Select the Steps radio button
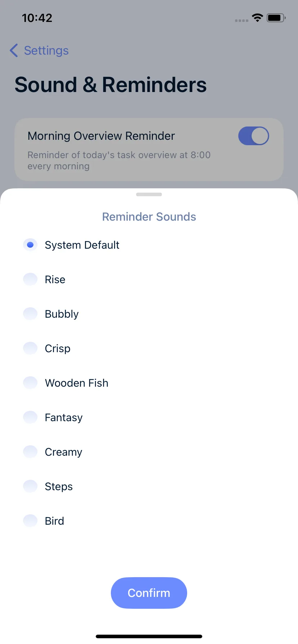Image resolution: width=298 pixels, height=644 pixels. point(30,486)
